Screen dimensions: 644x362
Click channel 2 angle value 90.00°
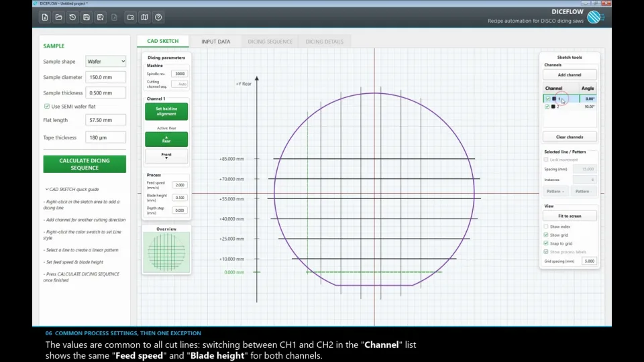pyautogui.click(x=589, y=107)
